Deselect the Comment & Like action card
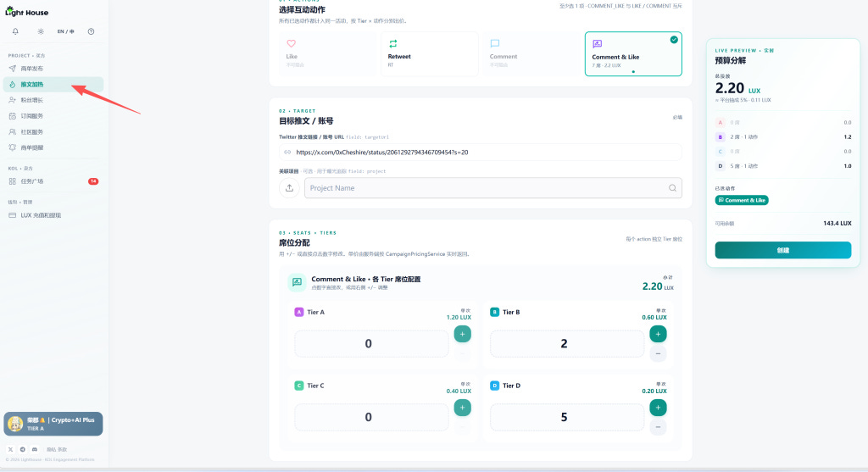This screenshot has width=868, height=472. (633, 53)
